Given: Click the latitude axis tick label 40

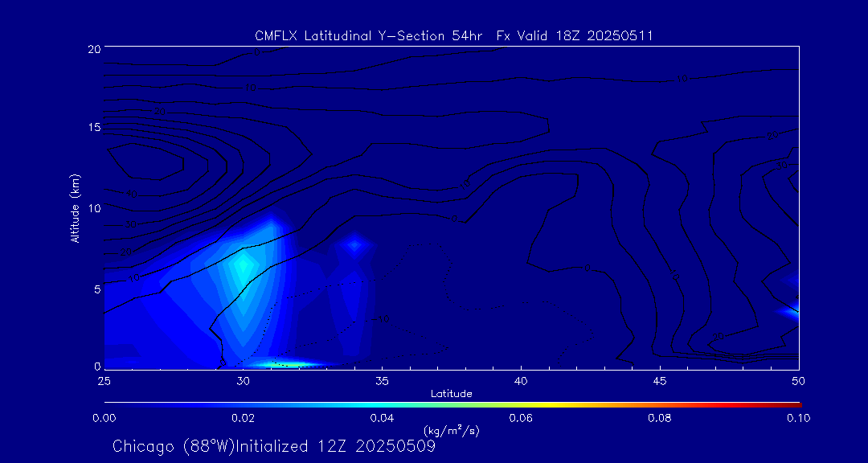Looking at the screenshot, I should tap(521, 379).
